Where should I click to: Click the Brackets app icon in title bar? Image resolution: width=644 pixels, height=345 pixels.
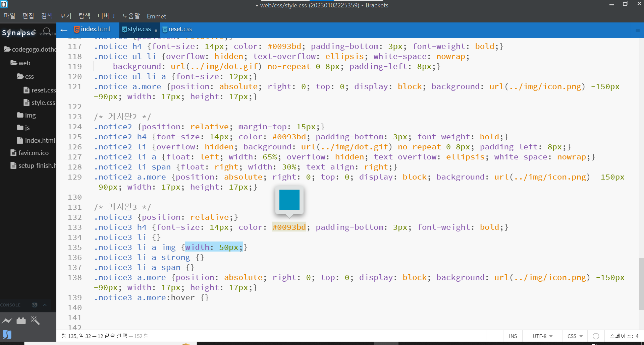(4, 4)
